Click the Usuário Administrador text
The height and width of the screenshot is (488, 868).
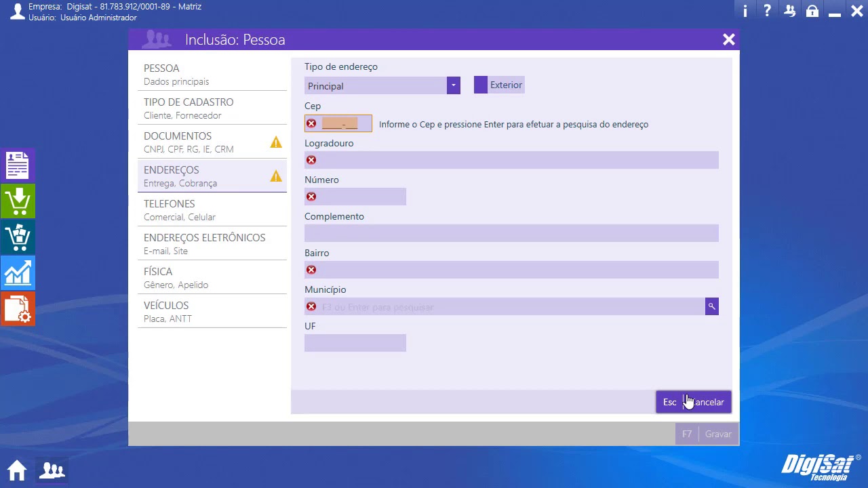click(83, 18)
